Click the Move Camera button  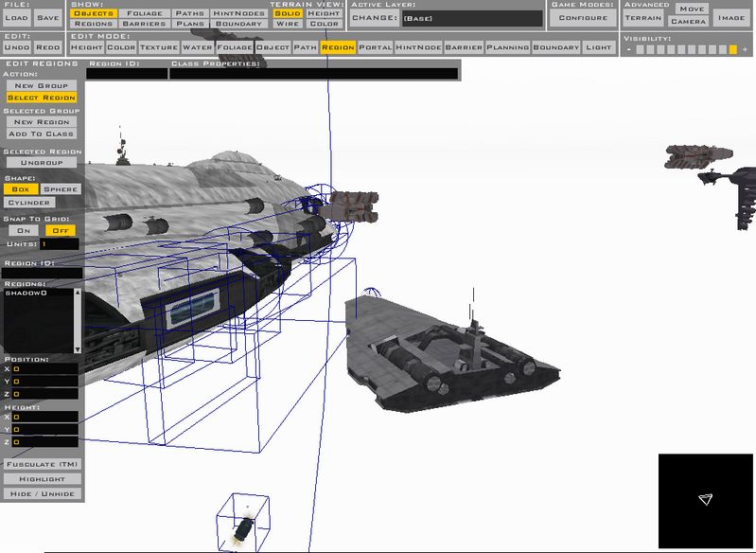point(689,15)
